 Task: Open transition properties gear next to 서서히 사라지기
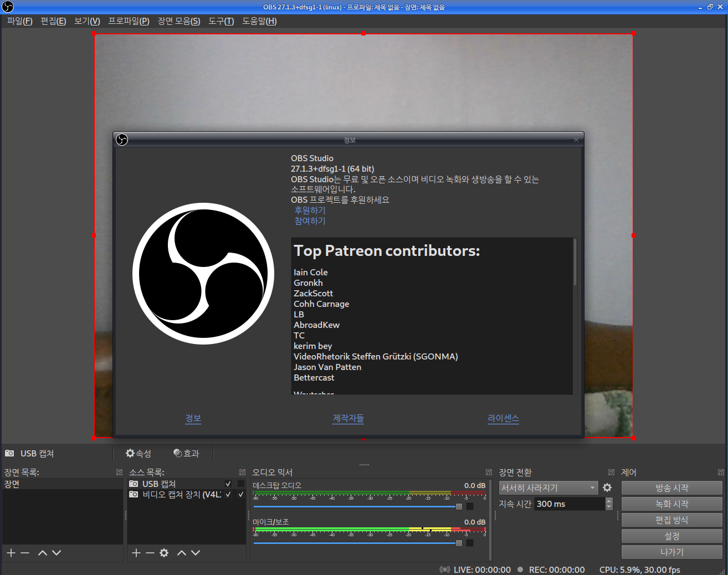coord(607,487)
